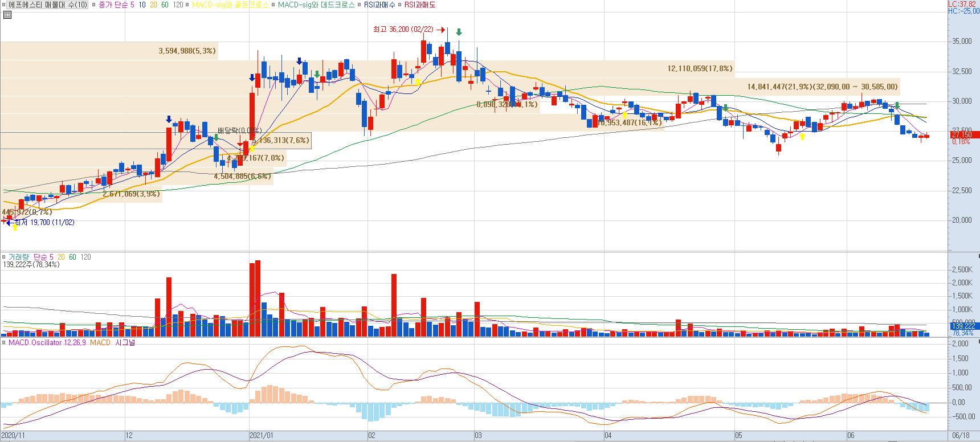Click the 12,110,059(17.8%) volume profile label
The height and width of the screenshot is (442, 980).
coord(700,68)
